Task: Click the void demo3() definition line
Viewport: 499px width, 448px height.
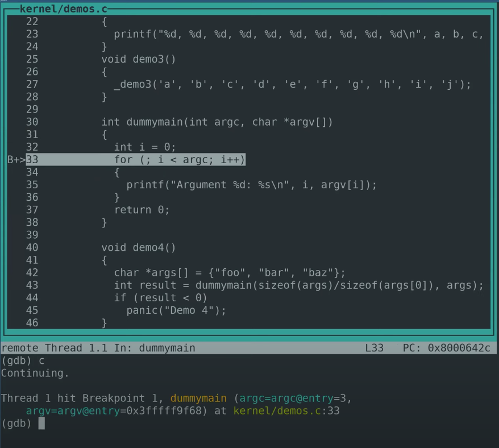Action: tap(139, 59)
